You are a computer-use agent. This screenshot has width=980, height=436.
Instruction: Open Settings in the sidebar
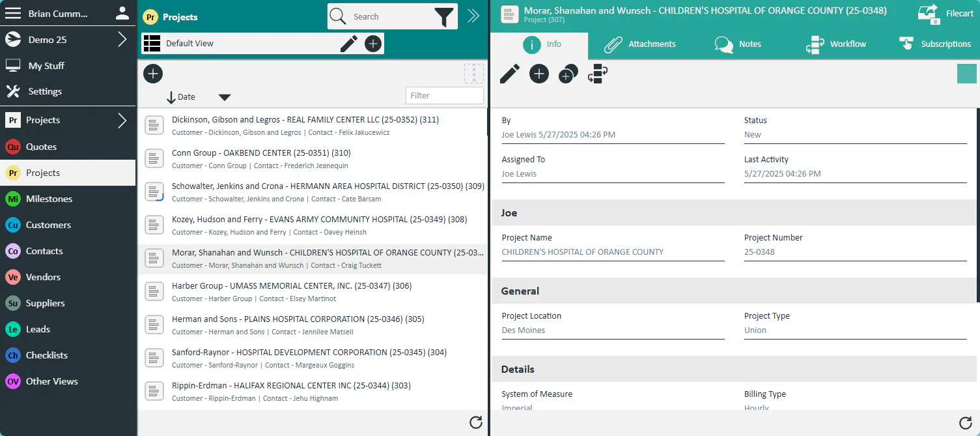click(x=68, y=92)
